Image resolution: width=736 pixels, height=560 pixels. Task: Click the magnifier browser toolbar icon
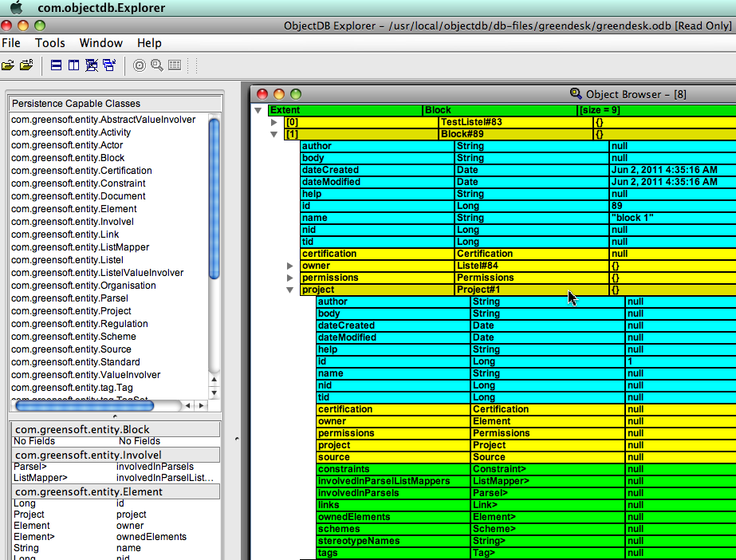coord(157,65)
